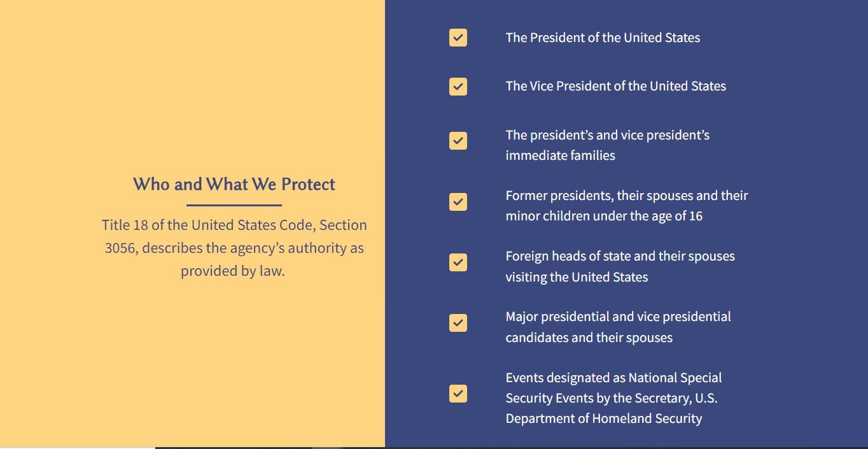Click the dark strip at the bottom edge
This screenshot has width=868, height=449.
[x=509, y=448]
